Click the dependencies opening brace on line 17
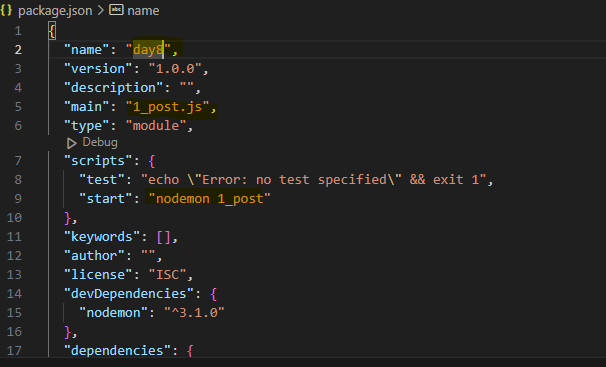606x367 pixels. click(x=190, y=351)
